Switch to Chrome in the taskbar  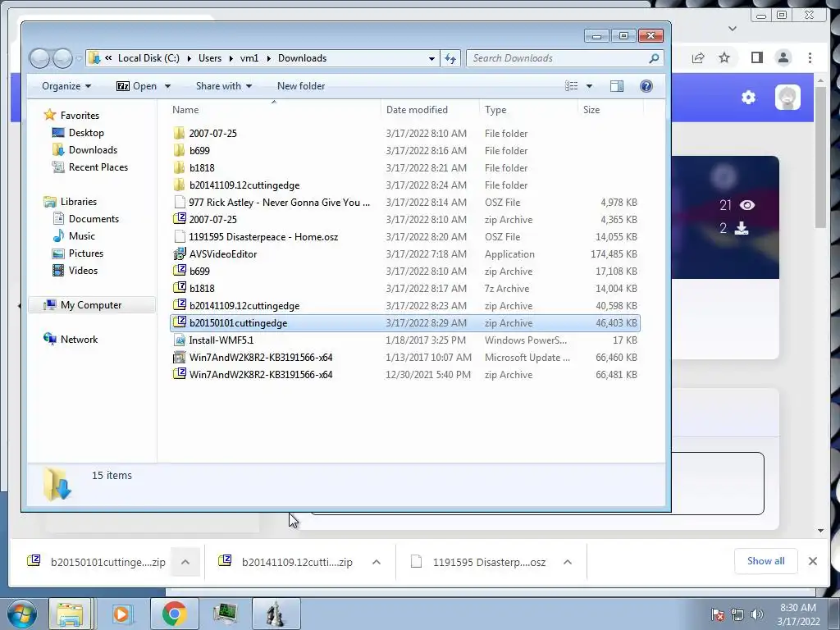pyautogui.click(x=174, y=614)
